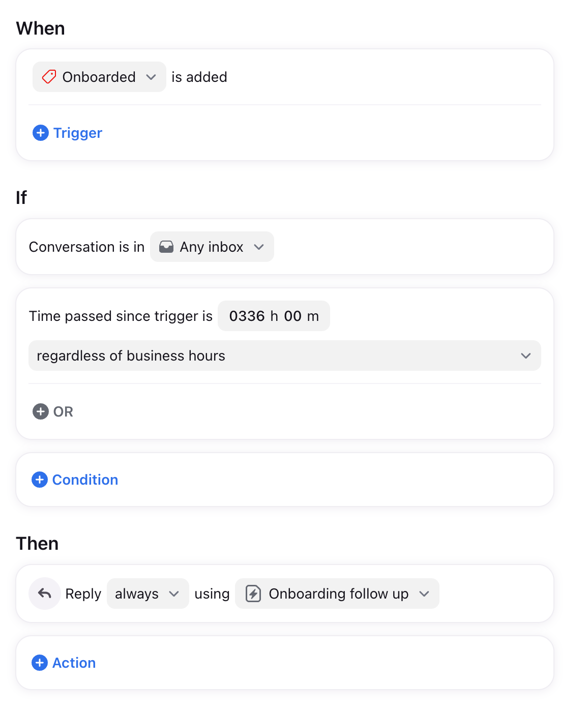588x712 pixels.
Task: Click the blue plus icon beside Condition
Action: tap(40, 480)
